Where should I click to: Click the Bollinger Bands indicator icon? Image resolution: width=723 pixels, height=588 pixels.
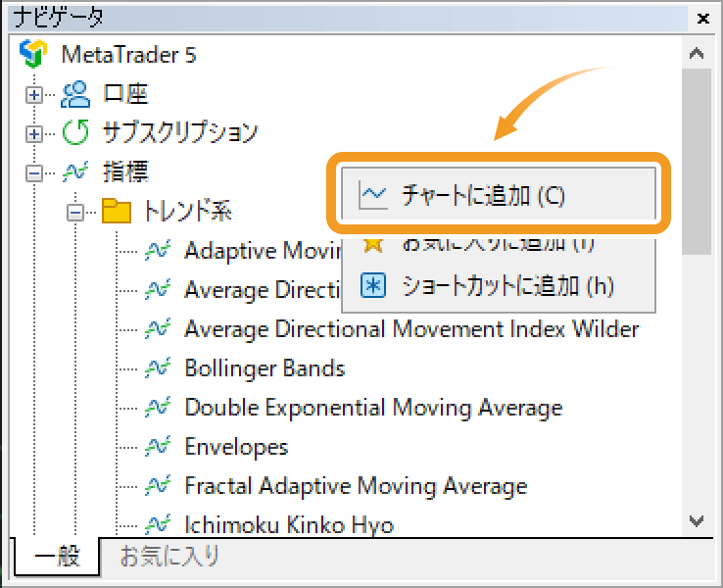point(158,368)
